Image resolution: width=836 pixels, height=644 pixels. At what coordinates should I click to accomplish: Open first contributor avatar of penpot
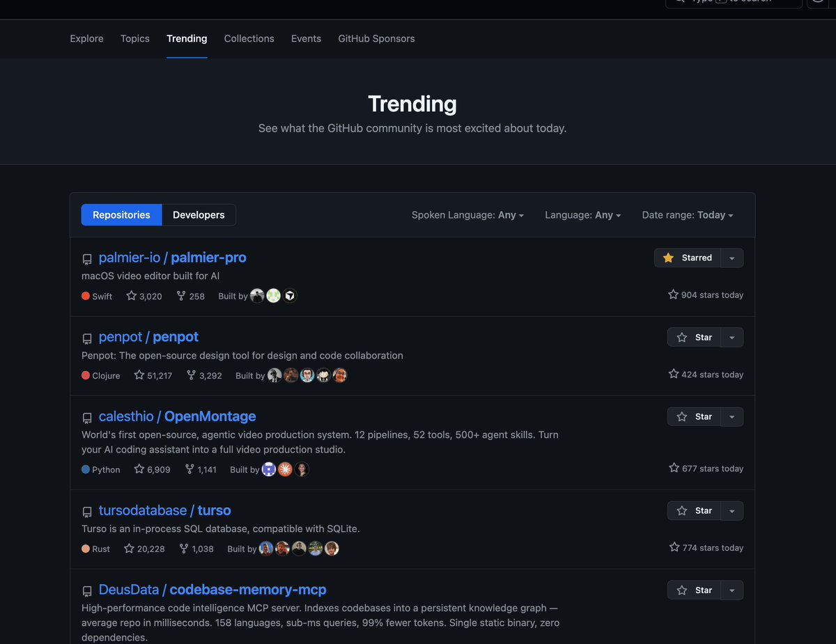pyautogui.click(x=274, y=375)
